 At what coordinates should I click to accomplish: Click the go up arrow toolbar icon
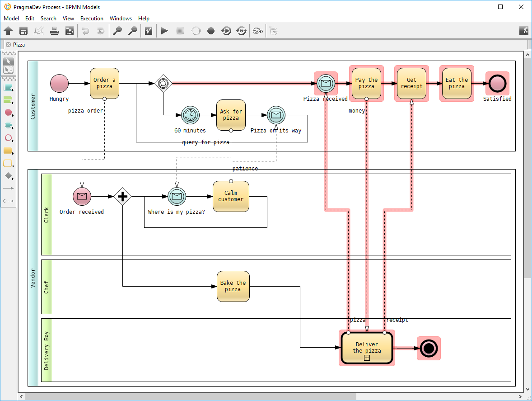8,31
